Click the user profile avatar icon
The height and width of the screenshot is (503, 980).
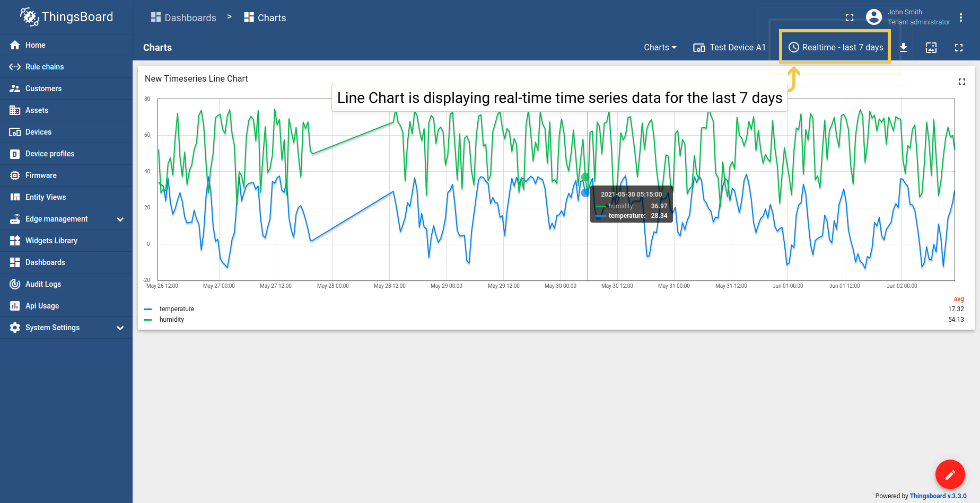pos(874,17)
